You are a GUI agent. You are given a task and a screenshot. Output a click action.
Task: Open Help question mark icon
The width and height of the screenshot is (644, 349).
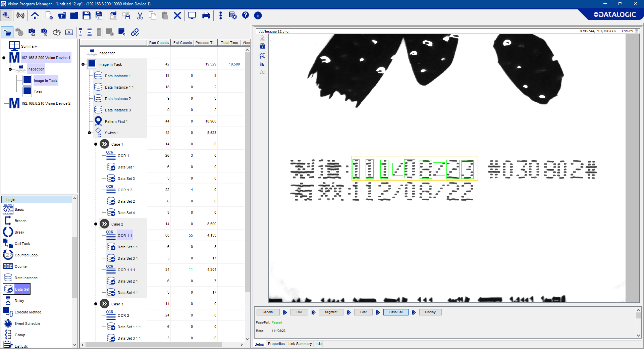pos(246,15)
